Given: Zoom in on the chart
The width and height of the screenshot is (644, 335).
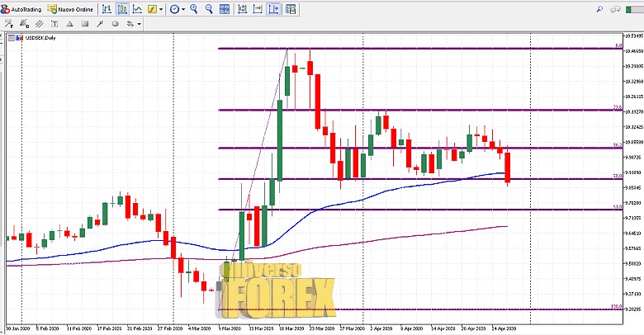Looking at the screenshot, I should 193,9.
